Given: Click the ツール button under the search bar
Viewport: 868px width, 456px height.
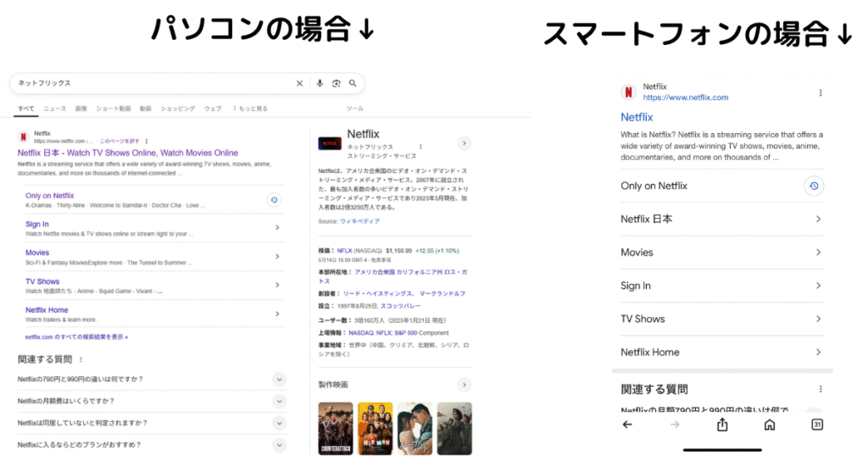Looking at the screenshot, I should point(355,108).
